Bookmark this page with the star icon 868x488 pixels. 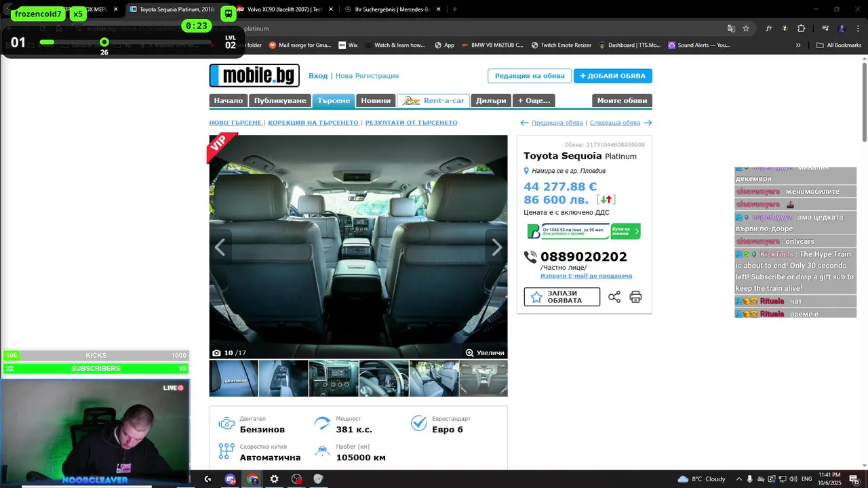coord(746,28)
